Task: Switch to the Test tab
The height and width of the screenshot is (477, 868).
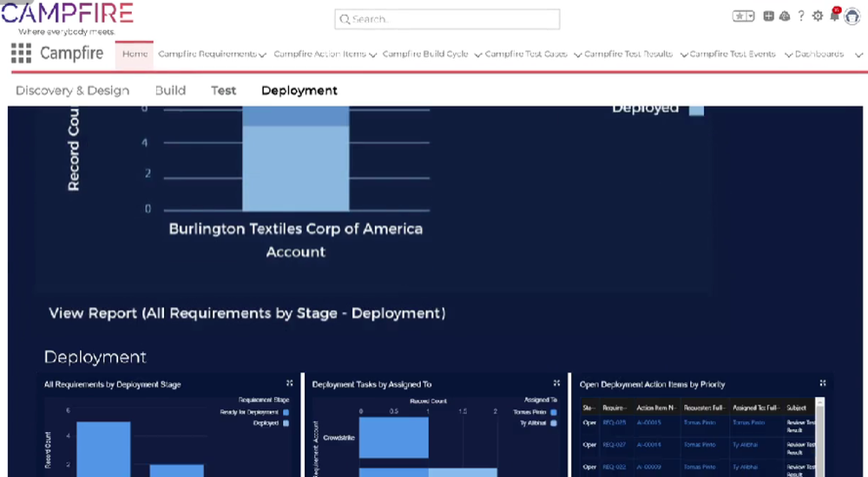Action: coord(224,91)
